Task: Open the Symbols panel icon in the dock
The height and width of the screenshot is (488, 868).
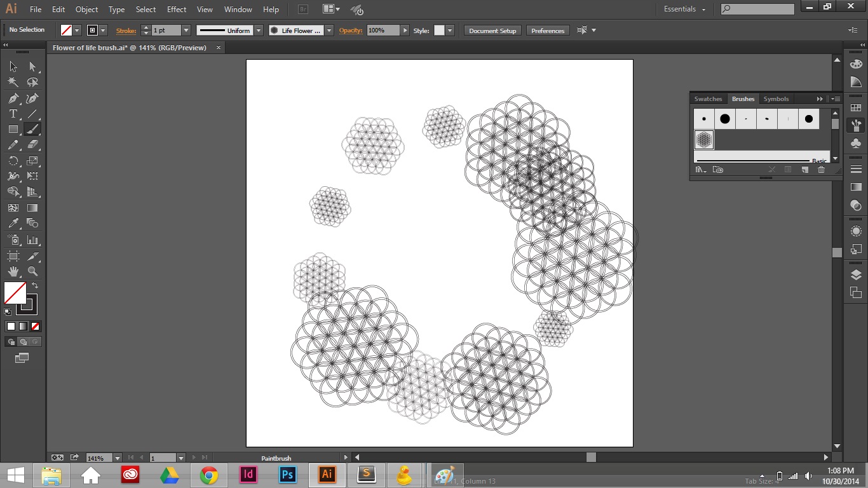Action: pyautogui.click(x=776, y=98)
